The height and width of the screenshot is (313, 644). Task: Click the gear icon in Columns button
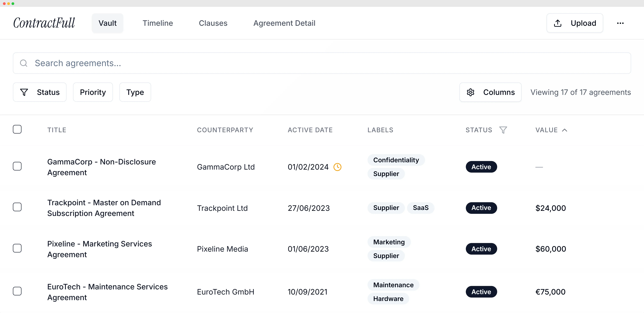click(471, 92)
